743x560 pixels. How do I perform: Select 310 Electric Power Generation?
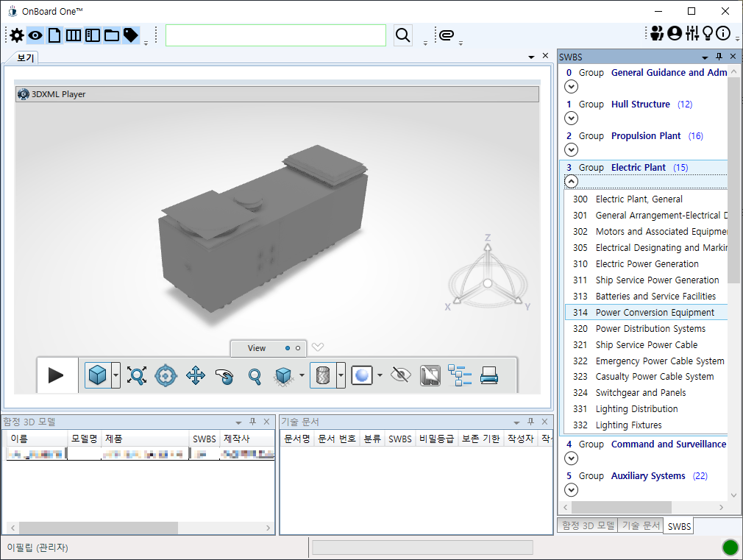647,264
